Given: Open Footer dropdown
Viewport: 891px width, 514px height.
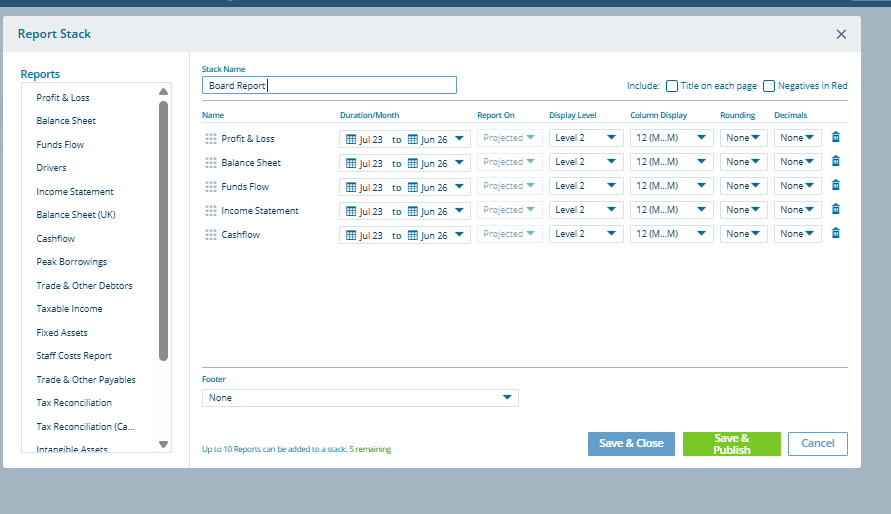Looking at the screenshot, I should (360, 398).
